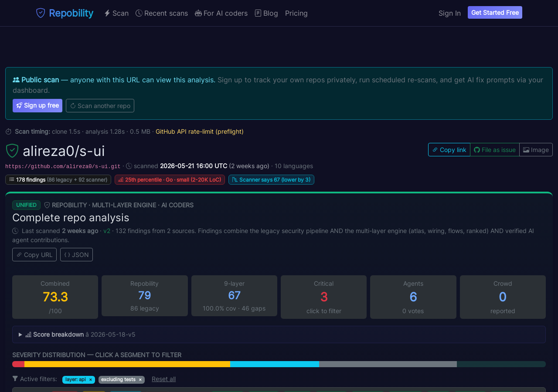Go to For AI coders page

[221, 13]
